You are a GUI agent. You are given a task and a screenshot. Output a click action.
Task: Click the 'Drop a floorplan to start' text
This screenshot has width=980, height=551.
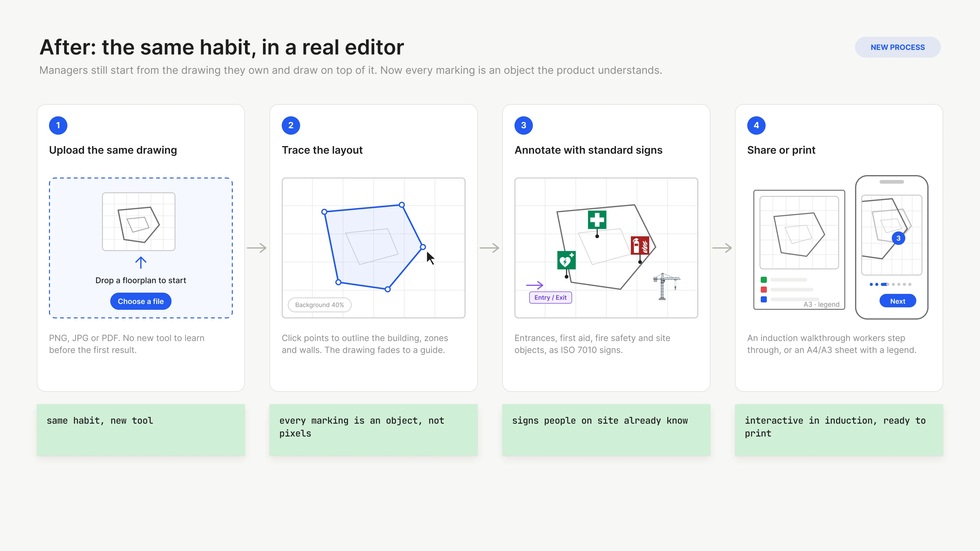click(140, 280)
